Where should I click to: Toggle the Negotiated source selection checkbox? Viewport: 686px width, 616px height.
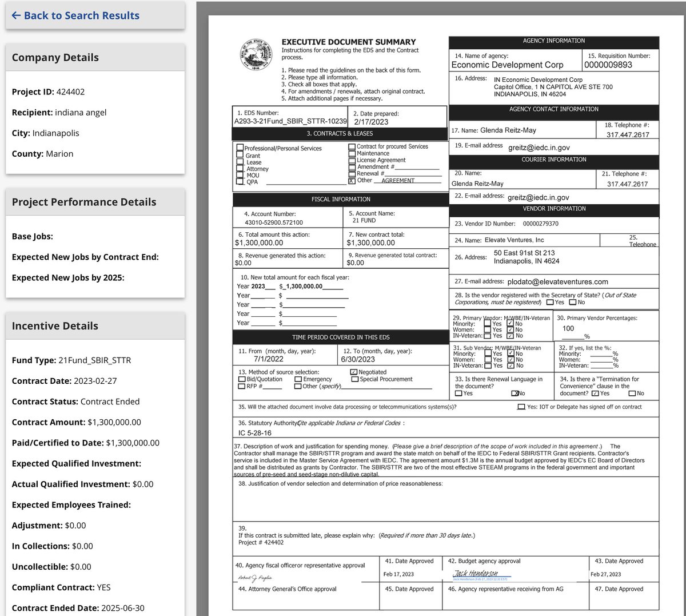[354, 372]
